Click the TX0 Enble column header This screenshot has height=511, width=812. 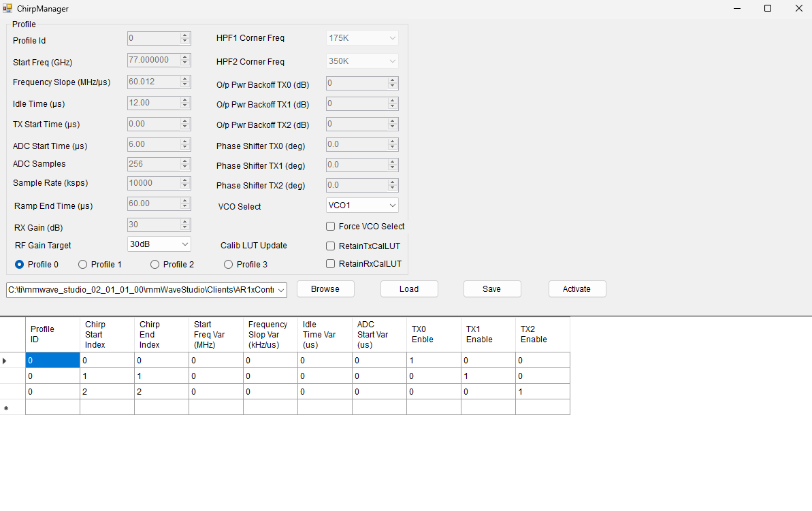(434, 335)
